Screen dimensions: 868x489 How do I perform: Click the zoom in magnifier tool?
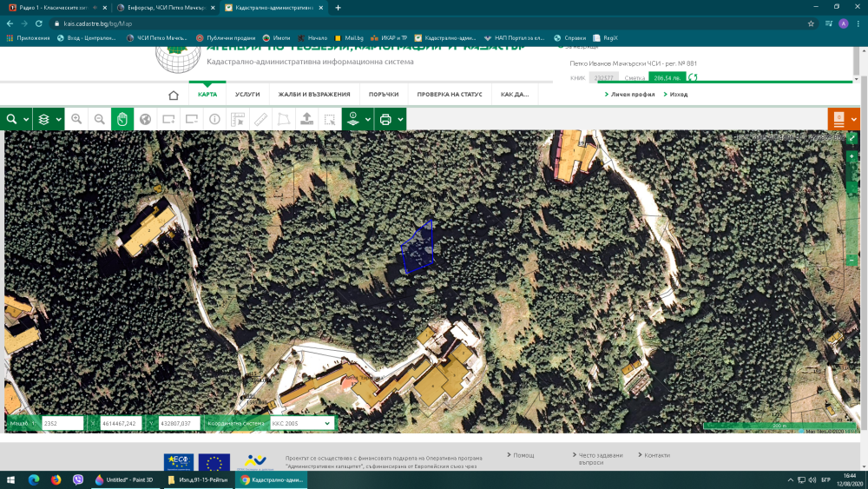pos(76,119)
